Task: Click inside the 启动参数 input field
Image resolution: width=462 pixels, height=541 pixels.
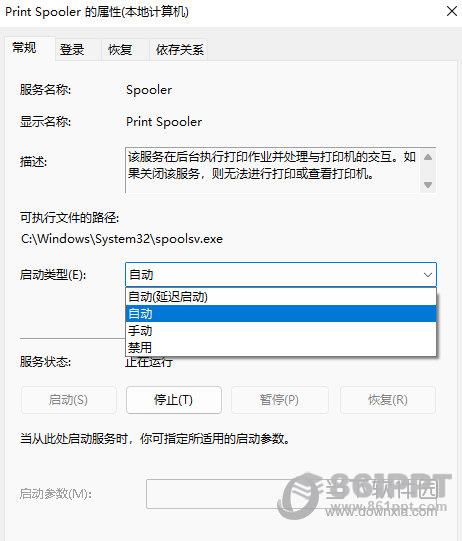Action: [291, 494]
